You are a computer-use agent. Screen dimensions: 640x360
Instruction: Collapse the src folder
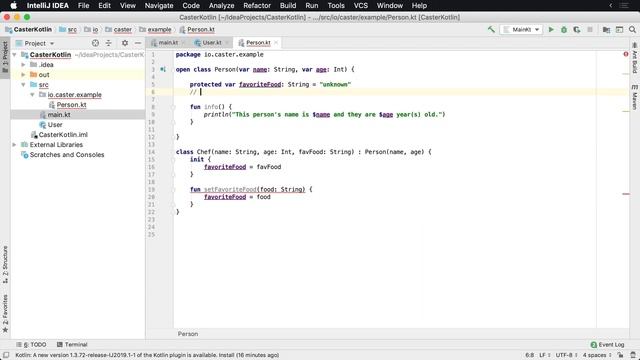click(23, 84)
